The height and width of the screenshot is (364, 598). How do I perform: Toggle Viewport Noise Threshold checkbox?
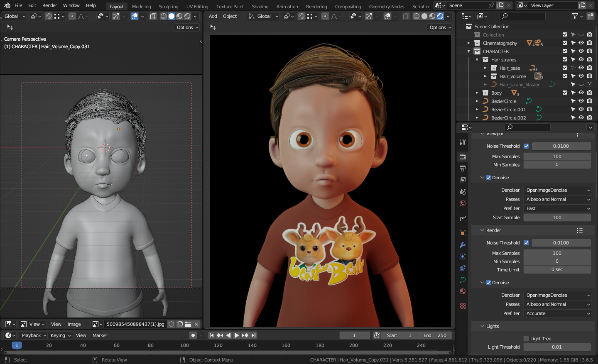526,146
